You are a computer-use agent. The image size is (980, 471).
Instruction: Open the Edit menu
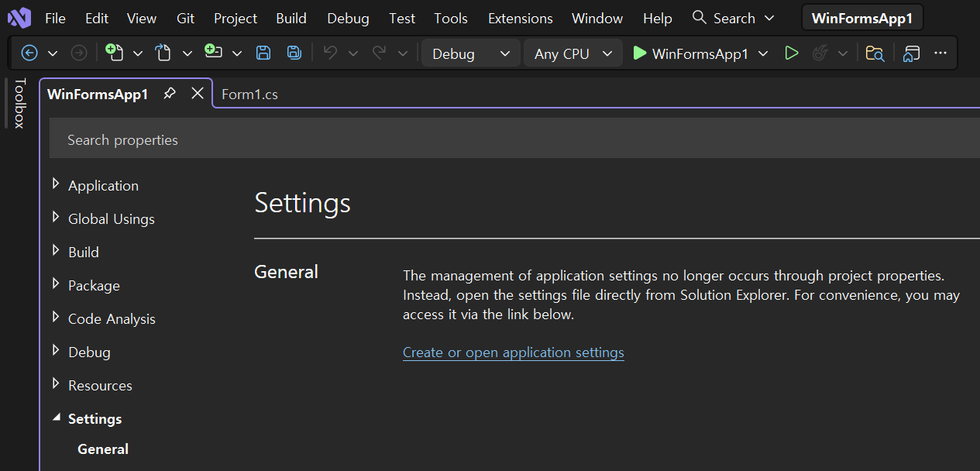(97, 18)
